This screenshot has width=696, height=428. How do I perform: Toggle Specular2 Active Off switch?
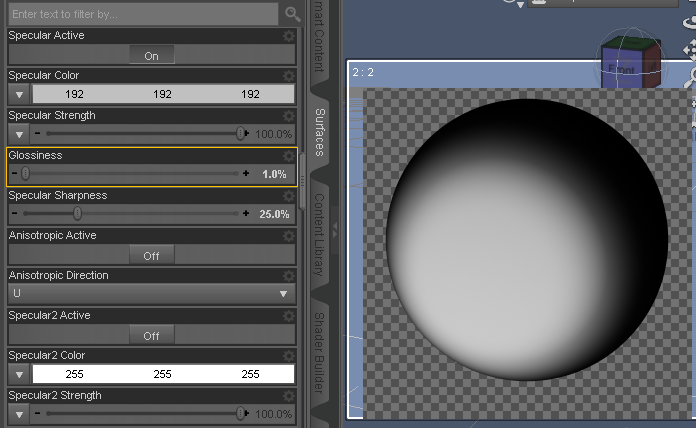click(151, 336)
